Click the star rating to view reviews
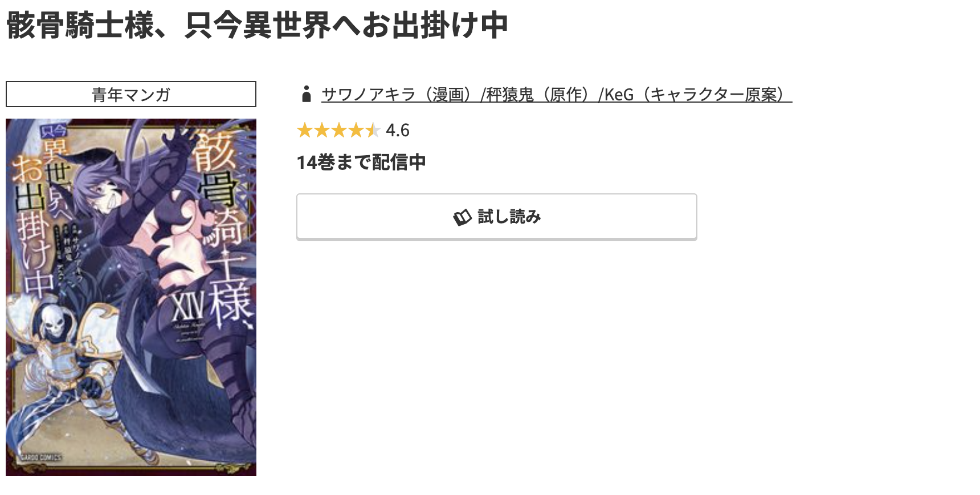Screen dimensions: 980x495 [x=339, y=131]
